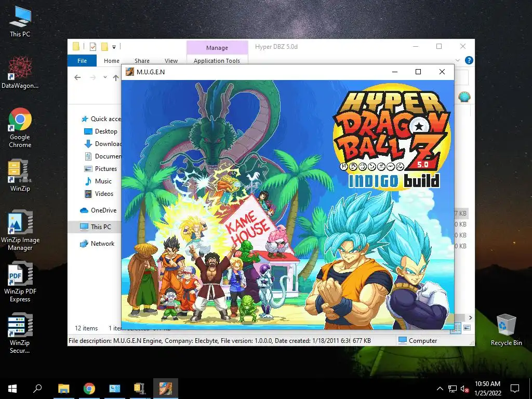Select Pictures in navigation pane
This screenshot has height=399, width=532.
click(100, 169)
